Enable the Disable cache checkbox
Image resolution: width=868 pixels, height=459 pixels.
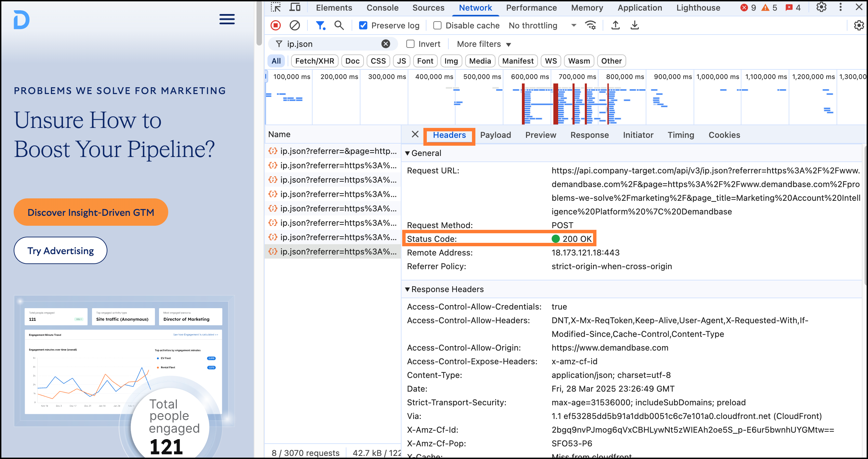pyautogui.click(x=437, y=26)
